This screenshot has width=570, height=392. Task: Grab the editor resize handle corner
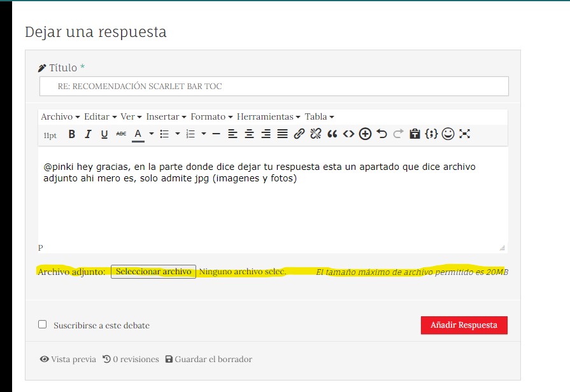tap(502, 248)
